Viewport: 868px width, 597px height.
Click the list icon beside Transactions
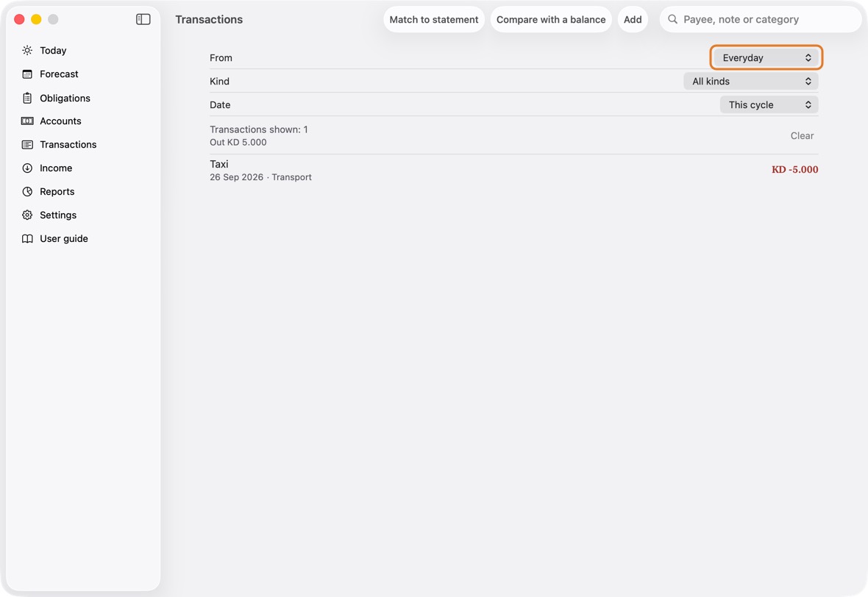pyautogui.click(x=27, y=144)
